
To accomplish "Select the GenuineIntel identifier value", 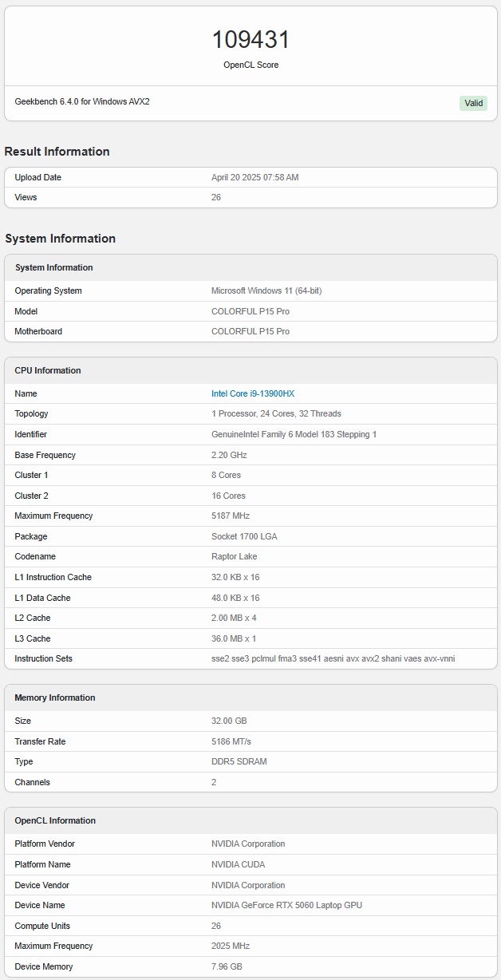I will click(x=294, y=434).
